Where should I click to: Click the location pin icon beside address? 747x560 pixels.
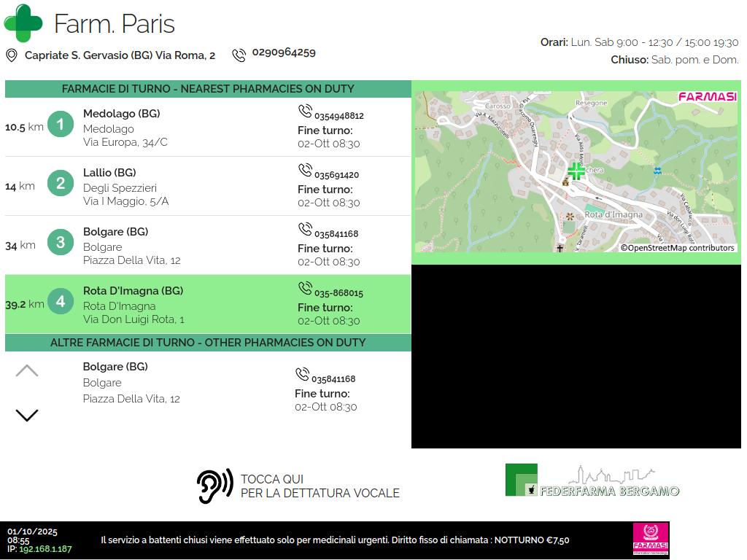(x=12, y=55)
